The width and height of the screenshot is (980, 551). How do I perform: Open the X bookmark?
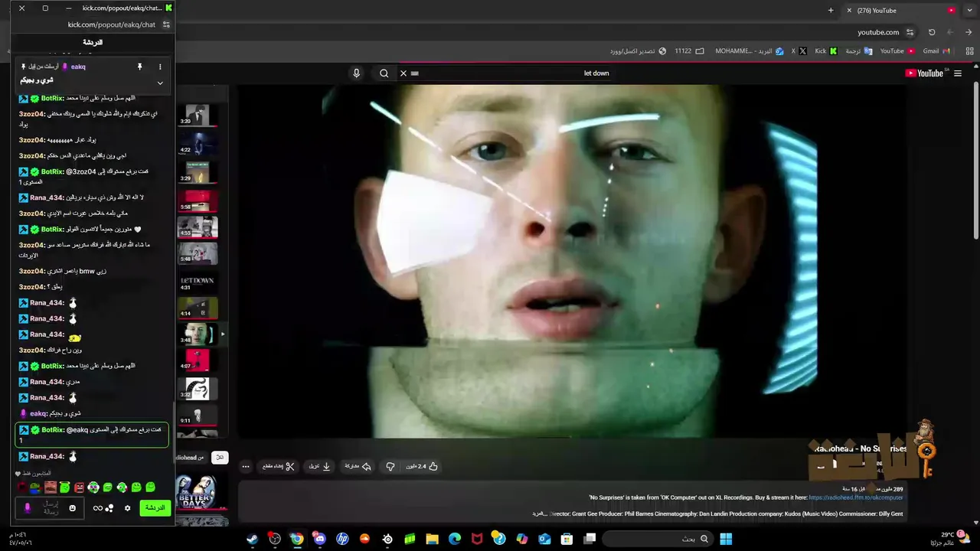799,51
